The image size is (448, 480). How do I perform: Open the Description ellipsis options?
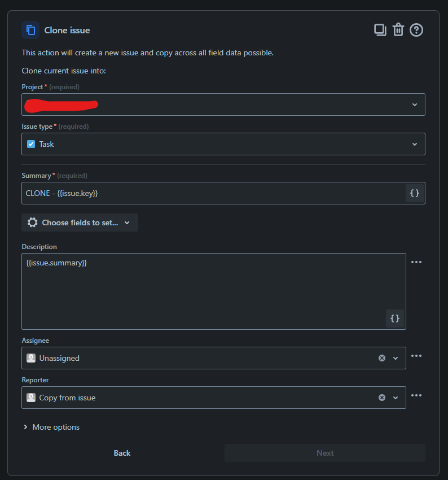click(416, 261)
